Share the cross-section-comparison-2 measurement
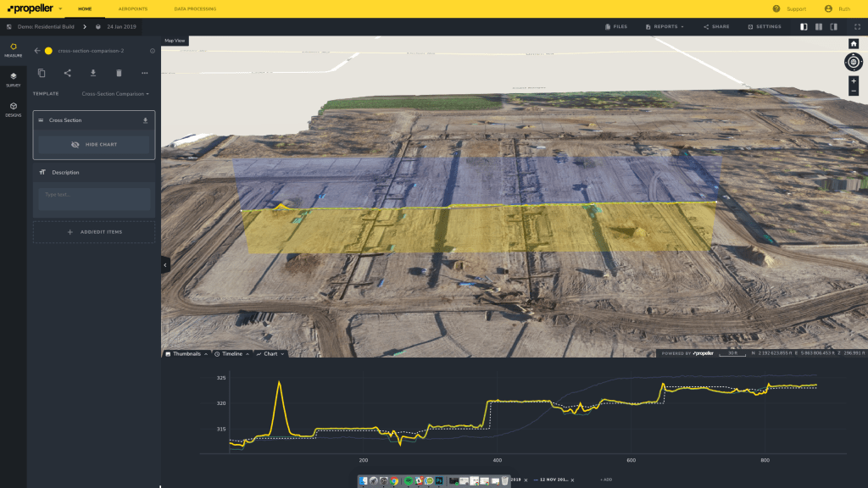The image size is (868, 488). [69, 72]
